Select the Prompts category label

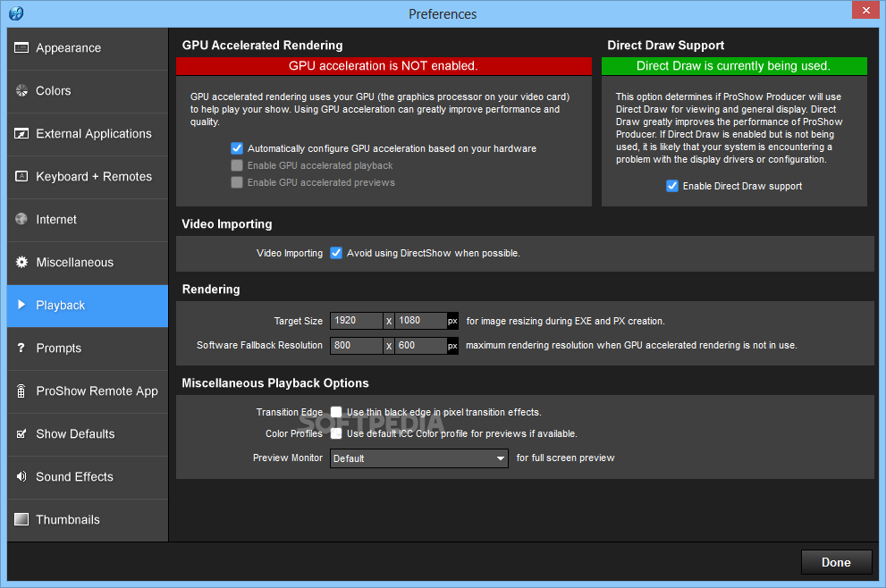pyautogui.click(x=59, y=349)
